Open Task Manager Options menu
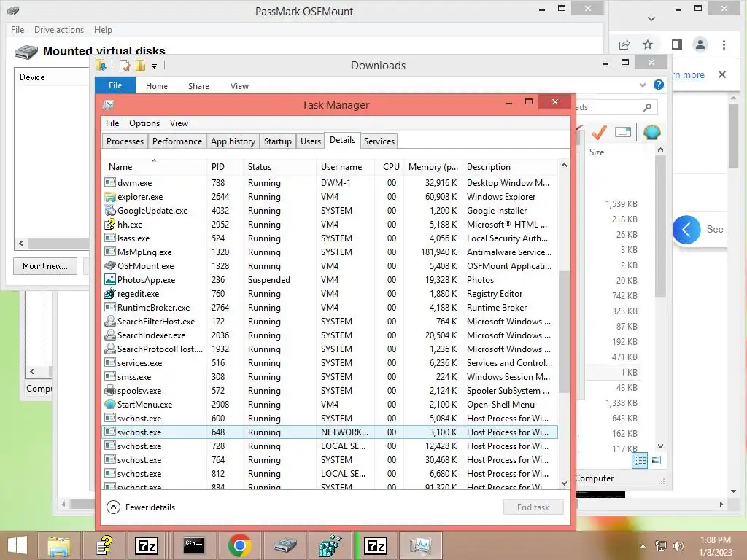 144,123
